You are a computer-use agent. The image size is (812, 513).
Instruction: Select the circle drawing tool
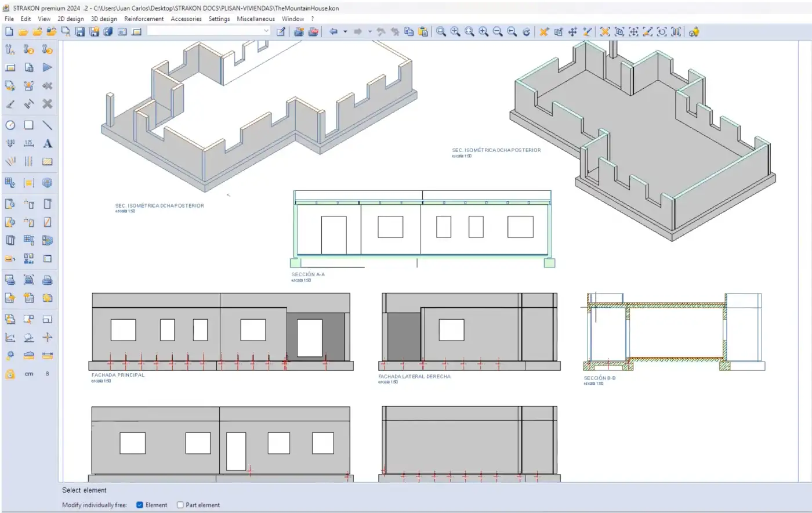point(10,125)
